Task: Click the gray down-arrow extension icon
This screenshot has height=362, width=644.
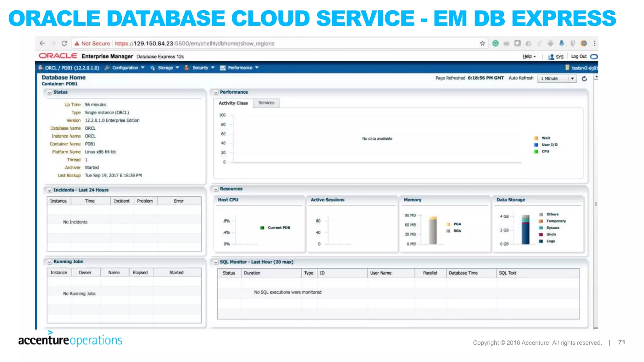Action: [550, 43]
